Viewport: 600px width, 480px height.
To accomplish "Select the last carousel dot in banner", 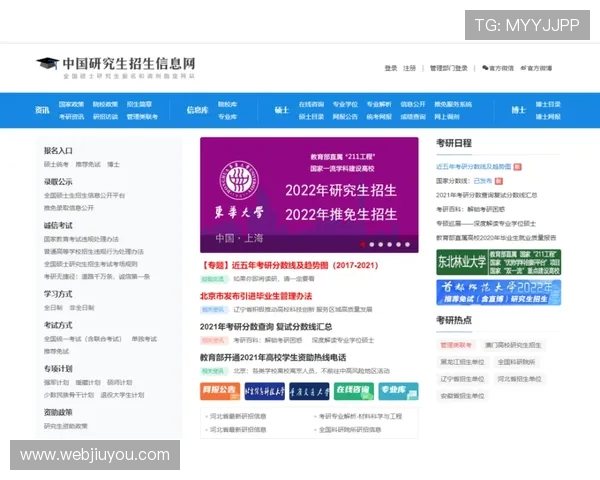I will tap(408, 244).
